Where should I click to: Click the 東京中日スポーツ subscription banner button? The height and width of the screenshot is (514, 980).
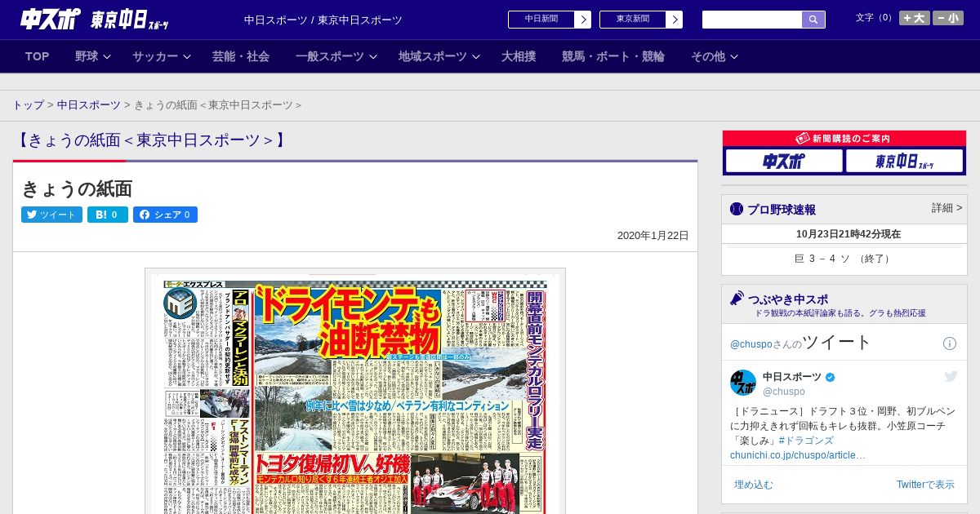[904, 161]
